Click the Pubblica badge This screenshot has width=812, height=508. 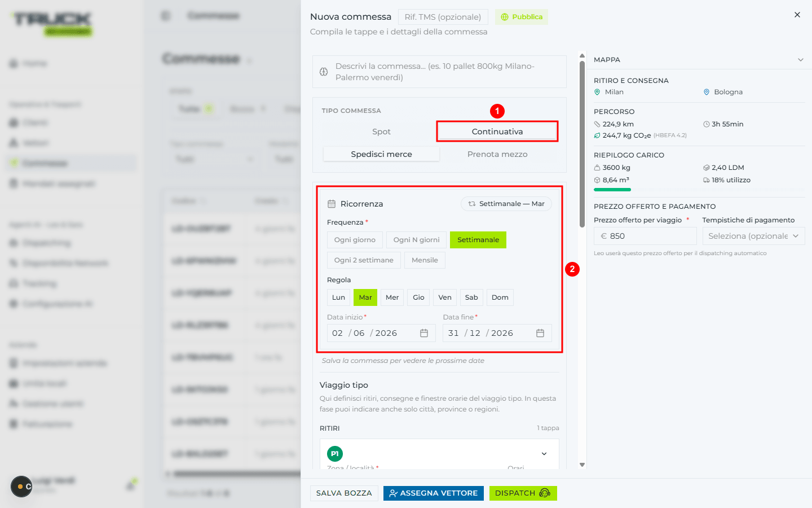click(522, 17)
